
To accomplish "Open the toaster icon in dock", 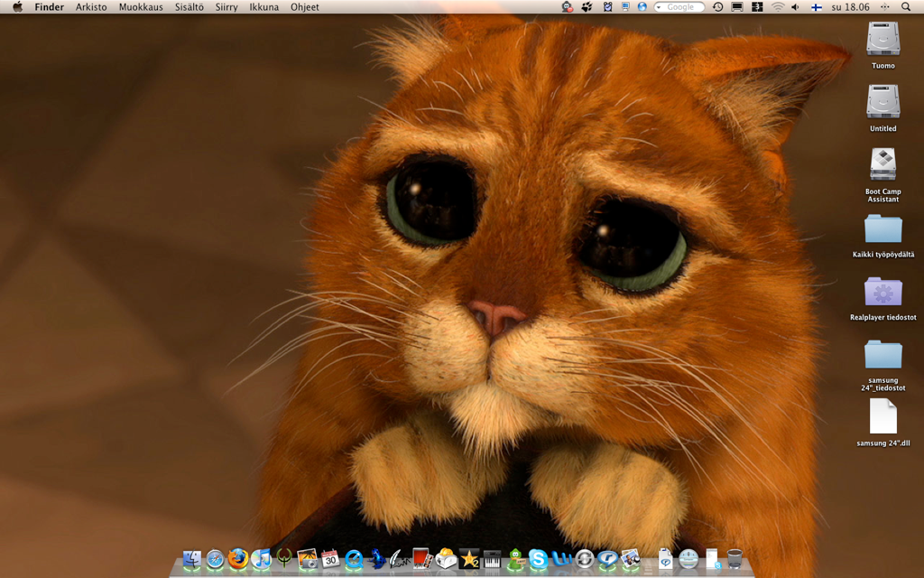I will [x=446, y=558].
